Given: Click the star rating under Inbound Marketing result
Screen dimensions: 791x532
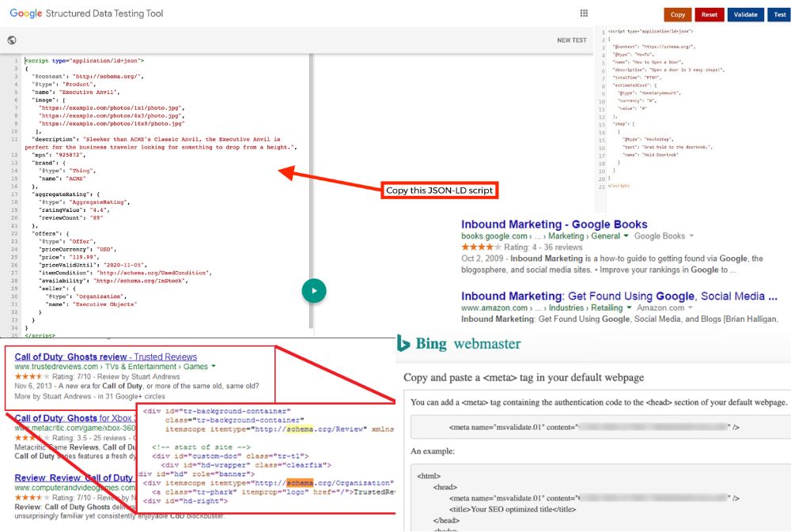Looking at the screenshot, I should (x=479, y=246).
